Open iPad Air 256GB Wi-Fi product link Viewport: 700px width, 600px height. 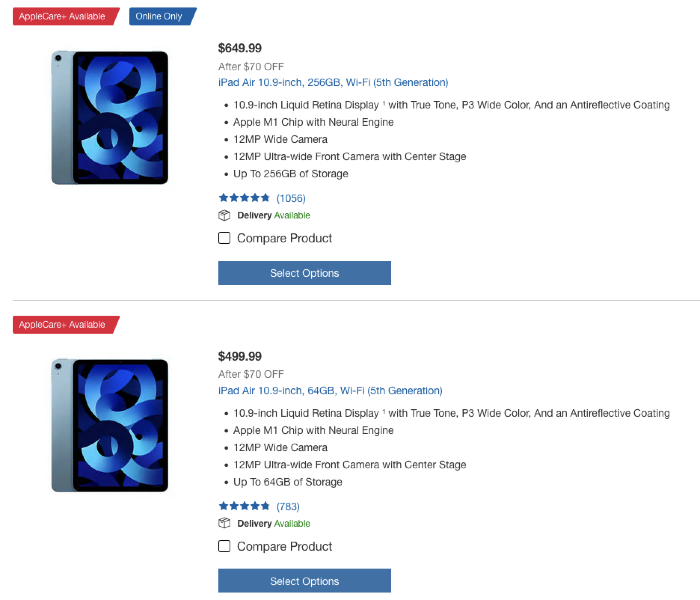pos(333,82)
